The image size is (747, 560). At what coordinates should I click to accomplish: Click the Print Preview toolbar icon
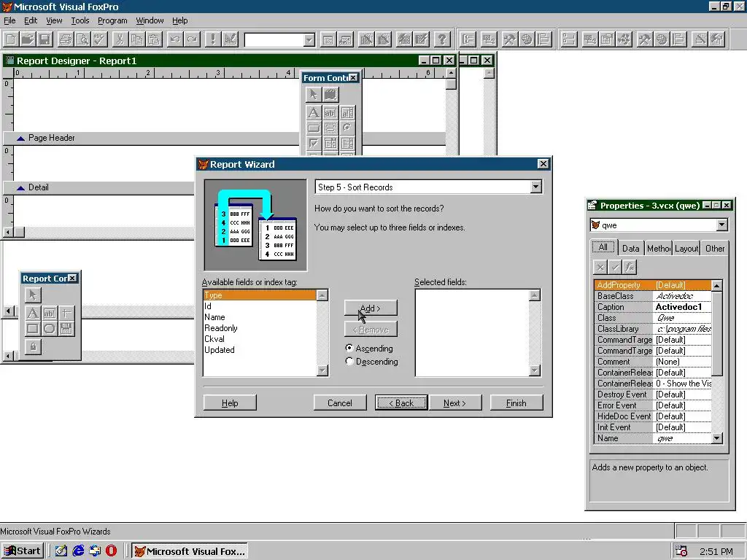[82, 39]
